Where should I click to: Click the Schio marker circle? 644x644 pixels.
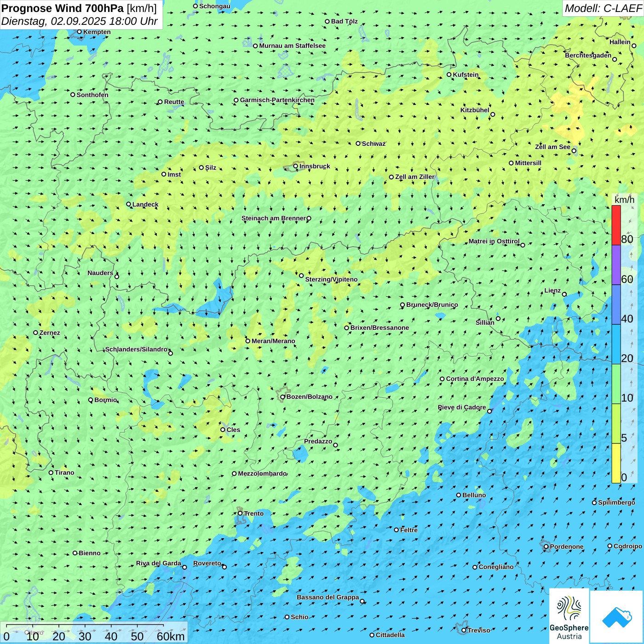pos(287,617)
